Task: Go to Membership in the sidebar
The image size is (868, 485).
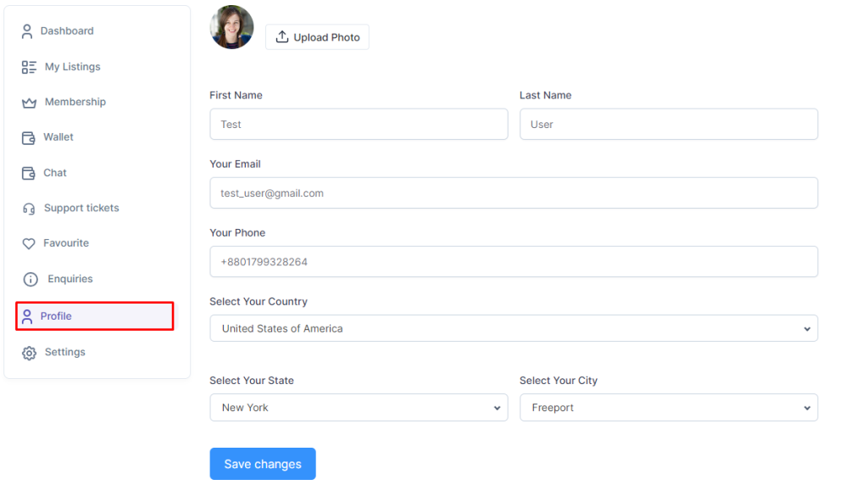Action: coord(75,102)
